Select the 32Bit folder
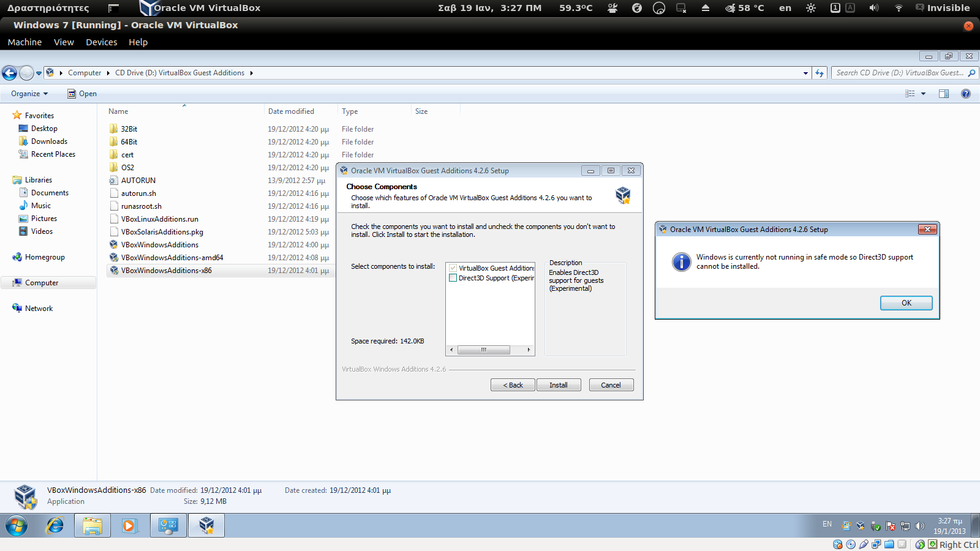Image resolution: width=980 pixels, height=551 pixels. (129, 129)
